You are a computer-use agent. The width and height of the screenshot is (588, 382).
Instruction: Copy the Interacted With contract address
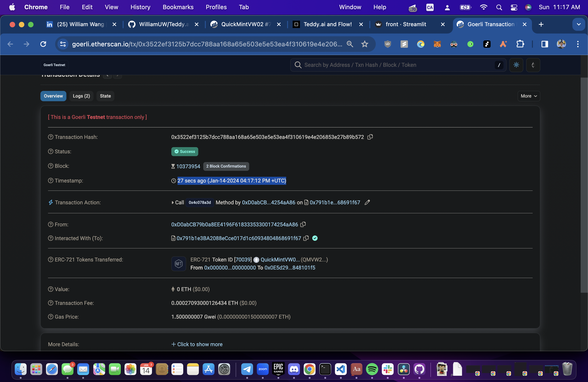pos(306,238)
